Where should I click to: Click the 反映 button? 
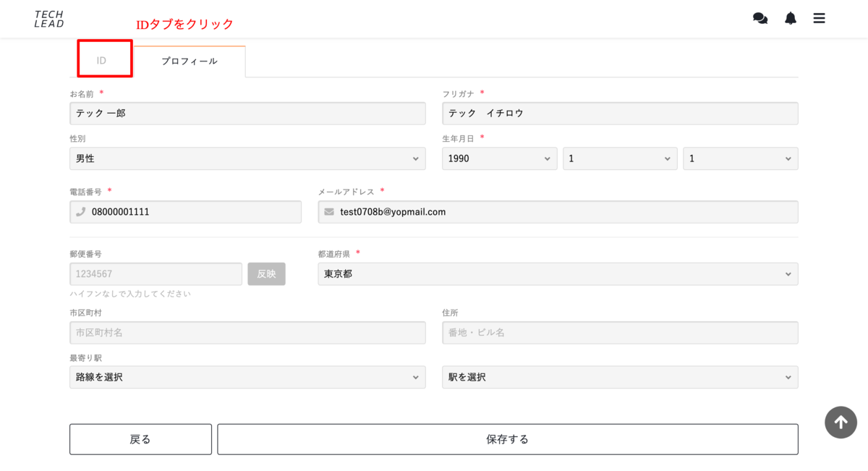(266, 274)
